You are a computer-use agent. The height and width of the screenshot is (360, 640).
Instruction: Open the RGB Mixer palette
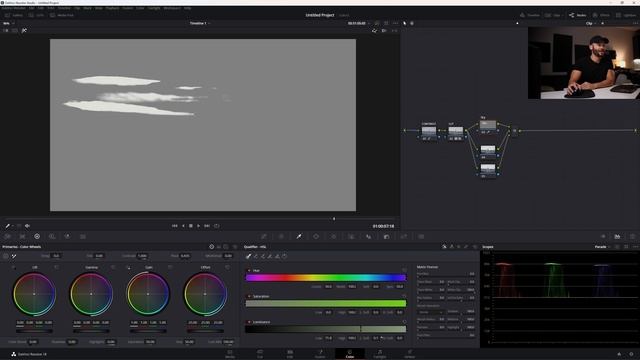(67, 236)
